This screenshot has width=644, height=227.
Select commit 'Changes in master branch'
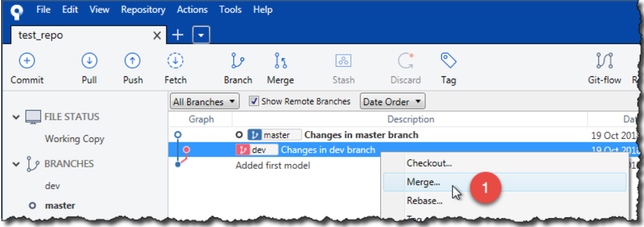pos(362,135)
